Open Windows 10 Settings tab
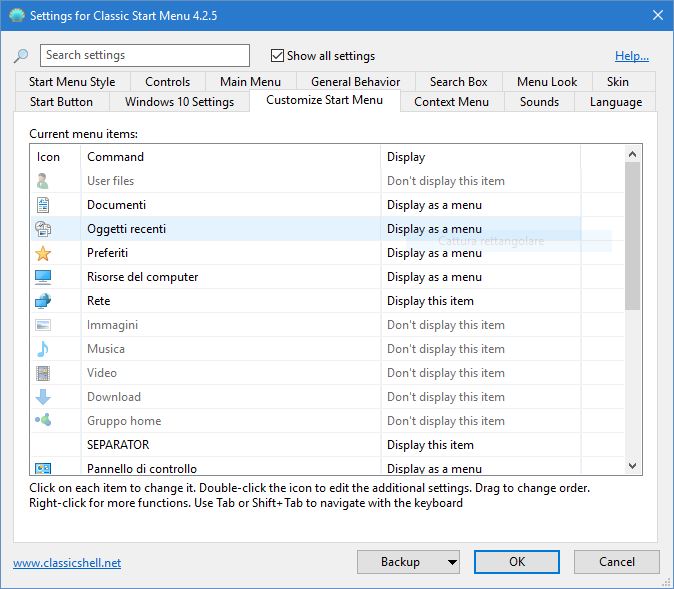 [179, 102]
